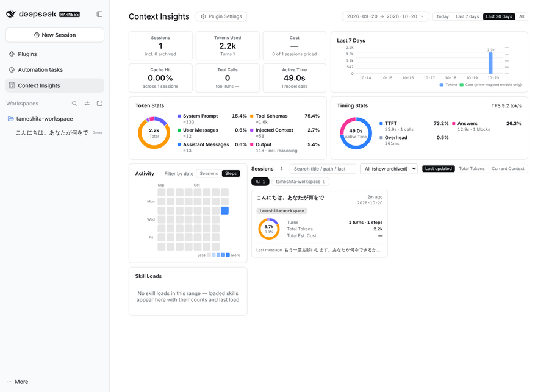Click the Token Stats donut chart
Viewport: 549px width, 392px height.
pos(154,133)
